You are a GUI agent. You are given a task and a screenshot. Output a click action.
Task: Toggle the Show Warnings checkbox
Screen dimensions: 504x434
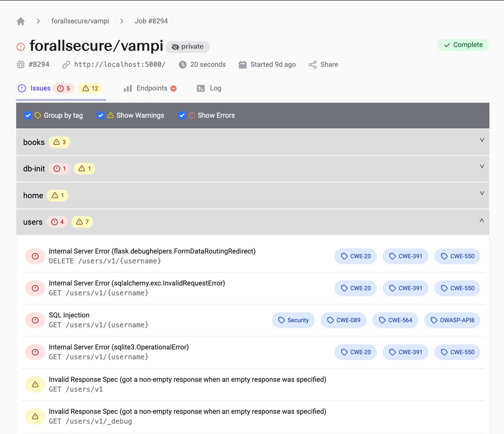pyautogui.click(x=101, y=115)
